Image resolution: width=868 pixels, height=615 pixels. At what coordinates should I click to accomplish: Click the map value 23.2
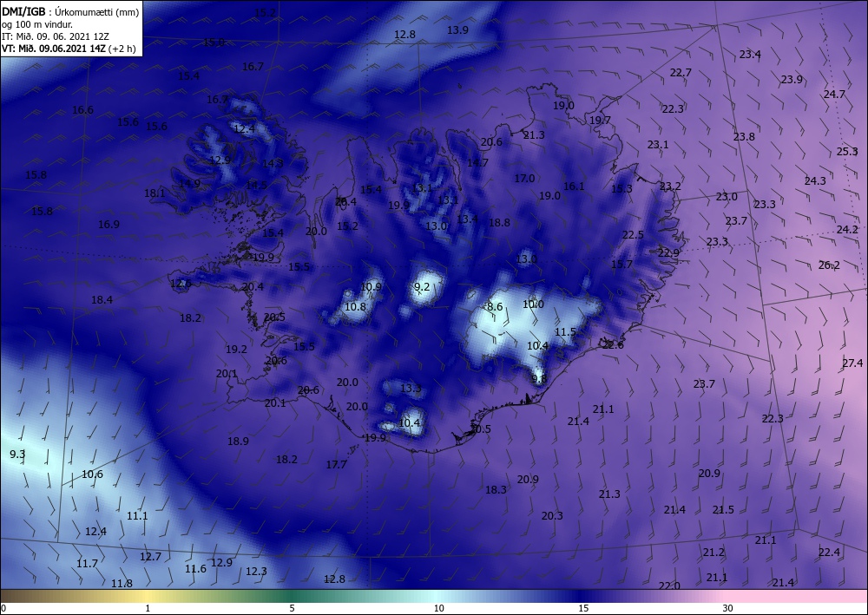(x=670, y=186)
